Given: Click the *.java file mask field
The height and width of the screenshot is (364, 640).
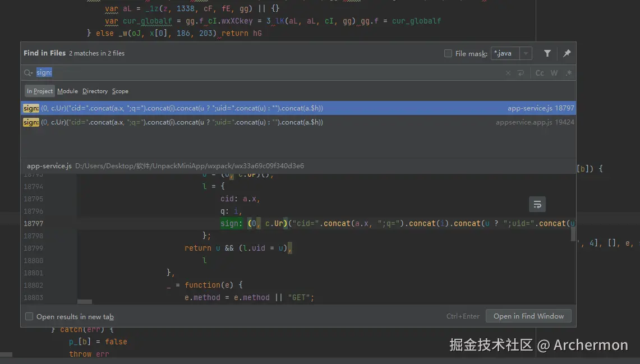Looking at the screenshot, I should click(505, 53).
